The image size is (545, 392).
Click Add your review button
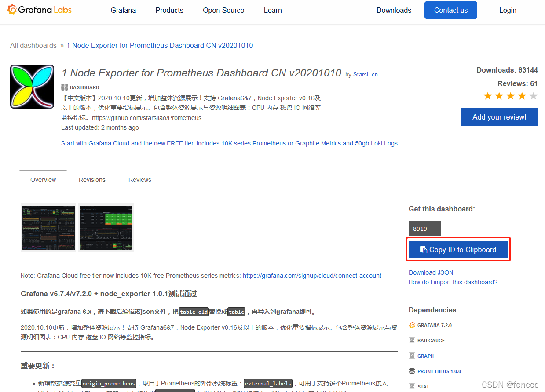pos(499,117)
